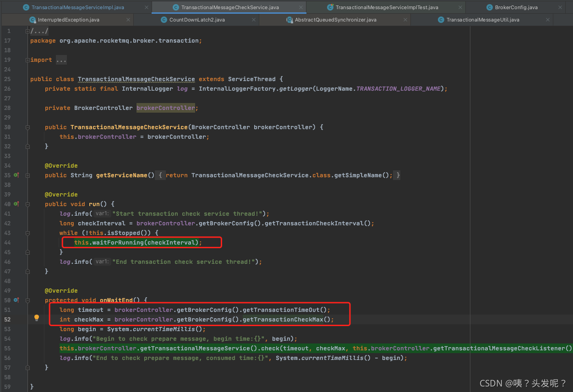Click line number 44 in the gutter
Screen dimensions: 573x392
click(7, 242)
